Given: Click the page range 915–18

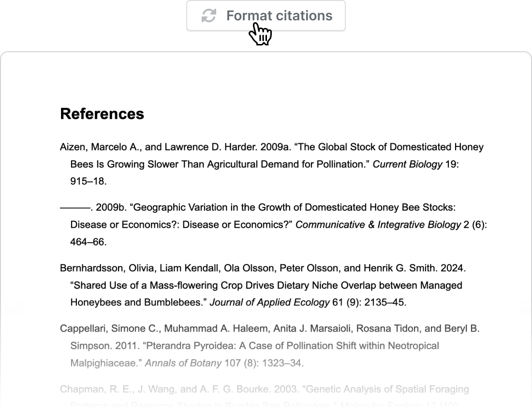Looking at the screenshot, I should pyautogui.click(x=88, y=181).
